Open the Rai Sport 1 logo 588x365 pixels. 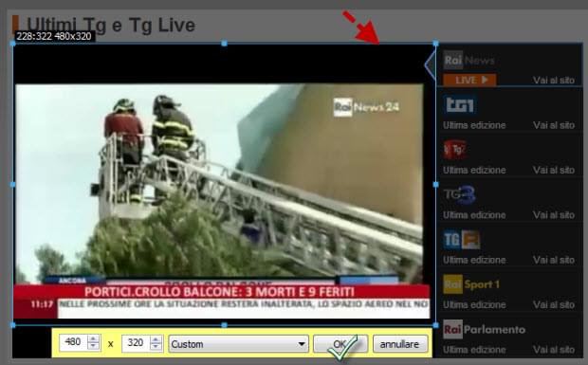pos(471,284)
